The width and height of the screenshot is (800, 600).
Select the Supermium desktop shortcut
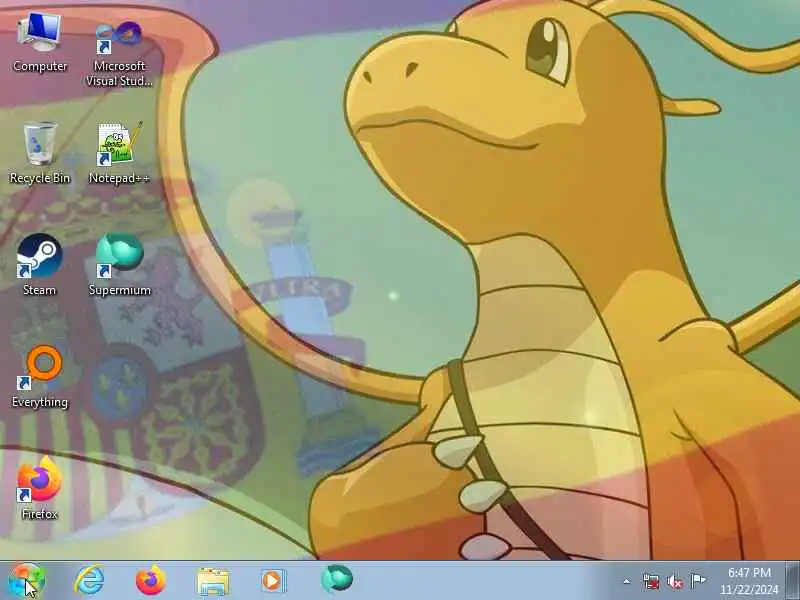[x=119, y=265]
